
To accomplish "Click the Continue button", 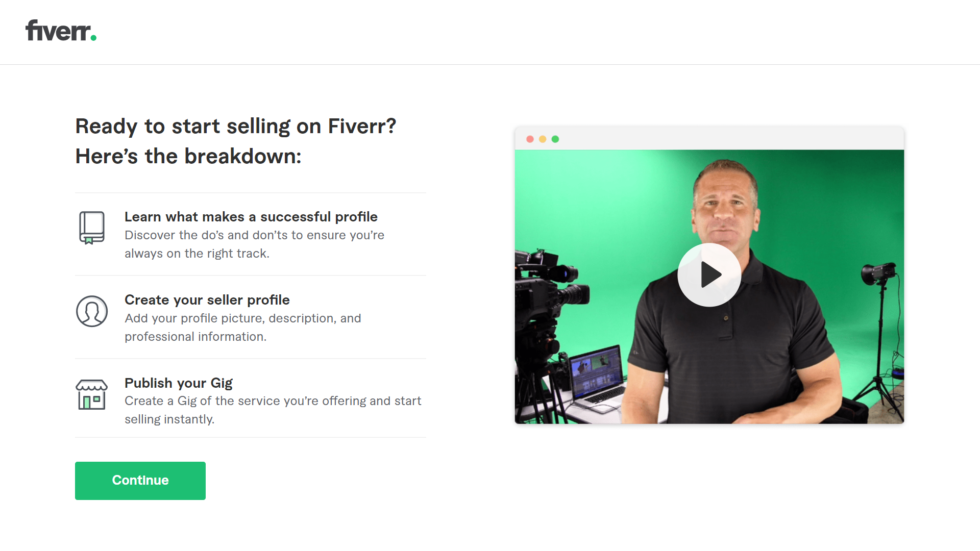I will (x=140, y=481).
